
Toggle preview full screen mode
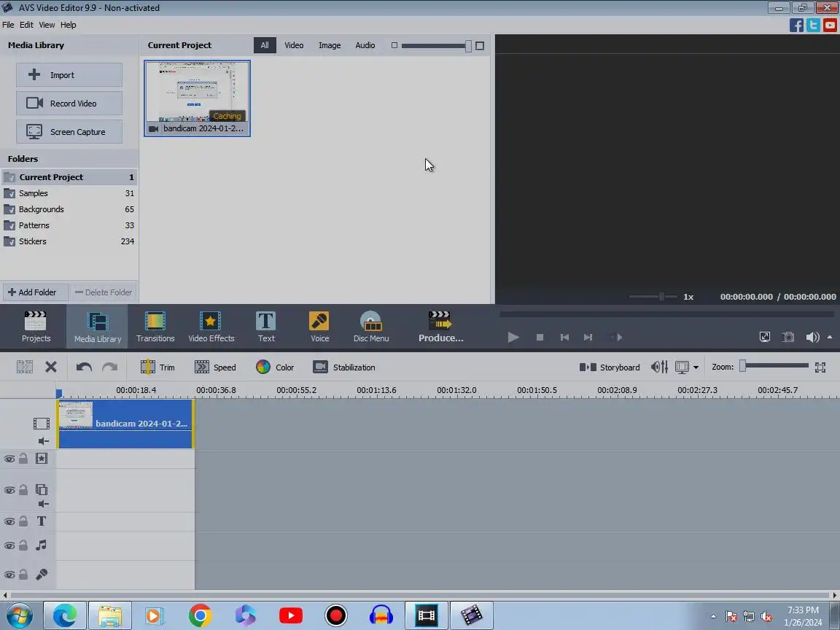click(764, 337)
